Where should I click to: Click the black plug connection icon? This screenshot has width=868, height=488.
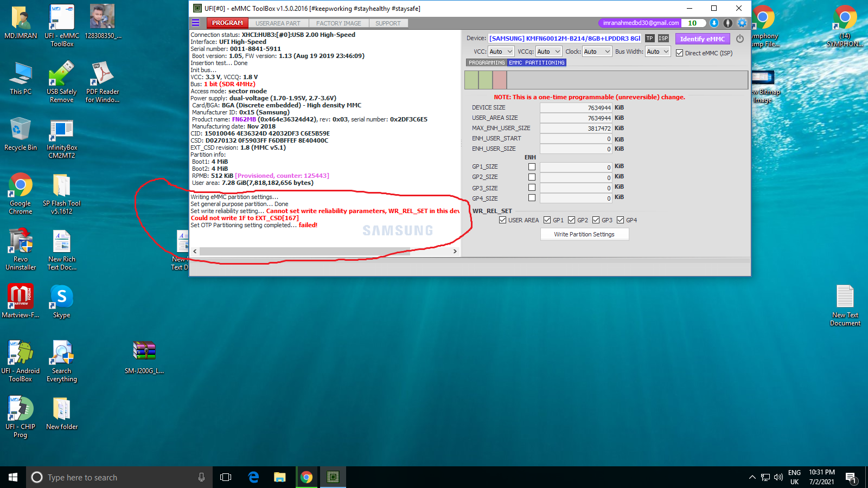[x=728, y=23]
